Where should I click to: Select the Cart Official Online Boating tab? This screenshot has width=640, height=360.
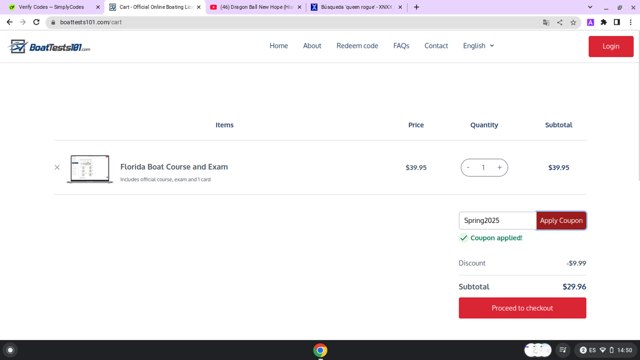click(x=155, y=7)
